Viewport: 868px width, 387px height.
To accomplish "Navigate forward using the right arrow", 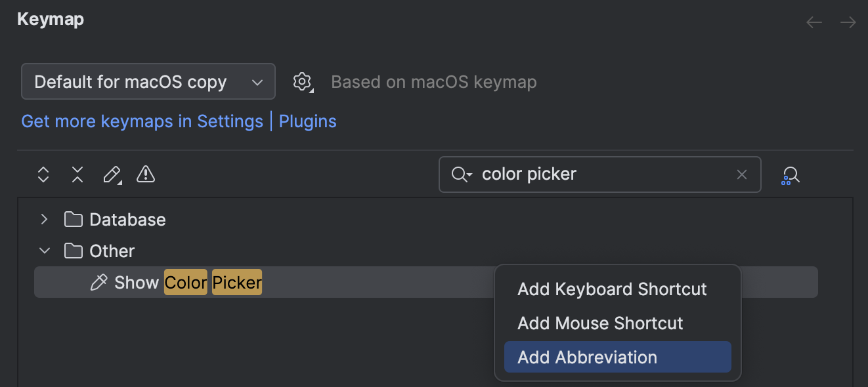I will (848, 22).
